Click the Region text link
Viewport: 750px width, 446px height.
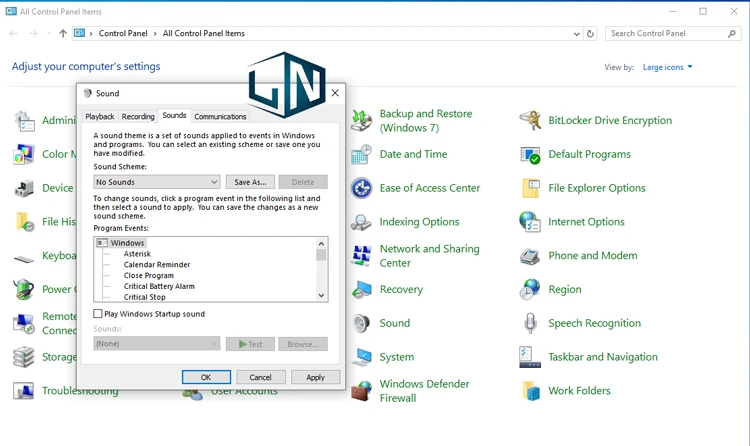click(x=565, y=290)
